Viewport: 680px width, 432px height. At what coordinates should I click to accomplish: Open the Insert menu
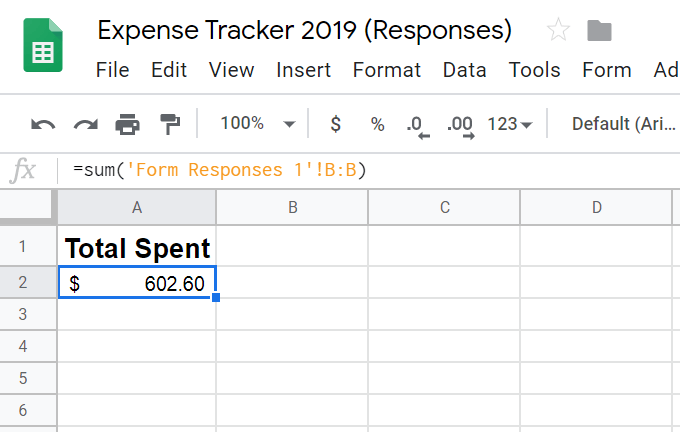[304, 70]
